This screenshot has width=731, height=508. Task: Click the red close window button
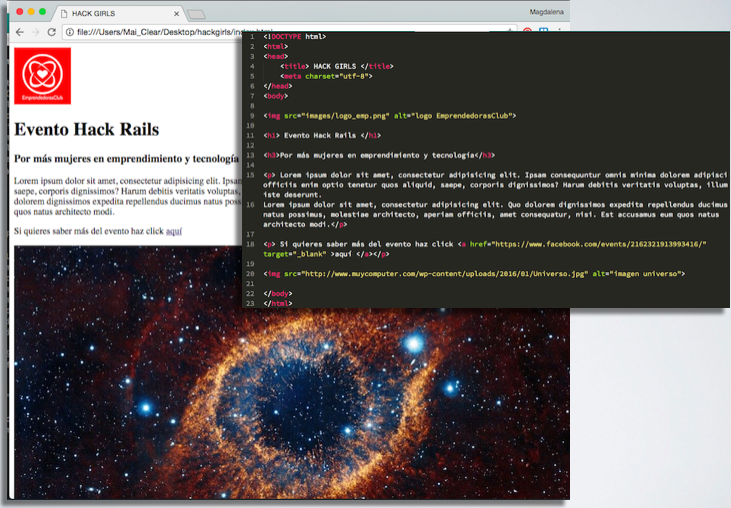pyautogui.click(x=20, y=12)
